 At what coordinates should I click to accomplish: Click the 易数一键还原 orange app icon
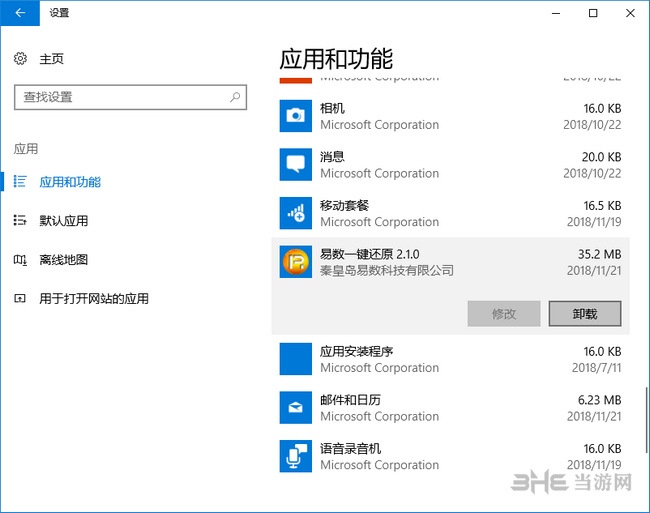(x=296, y=261)
